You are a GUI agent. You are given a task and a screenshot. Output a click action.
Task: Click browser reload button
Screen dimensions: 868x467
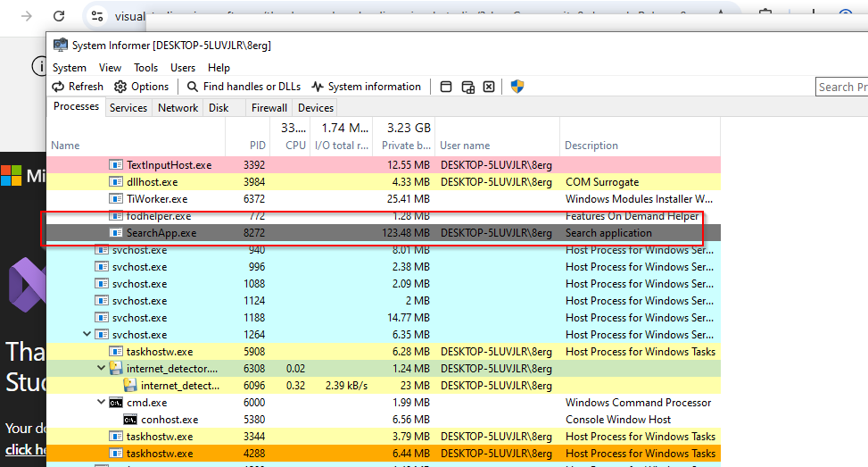(x=59, y=16)
